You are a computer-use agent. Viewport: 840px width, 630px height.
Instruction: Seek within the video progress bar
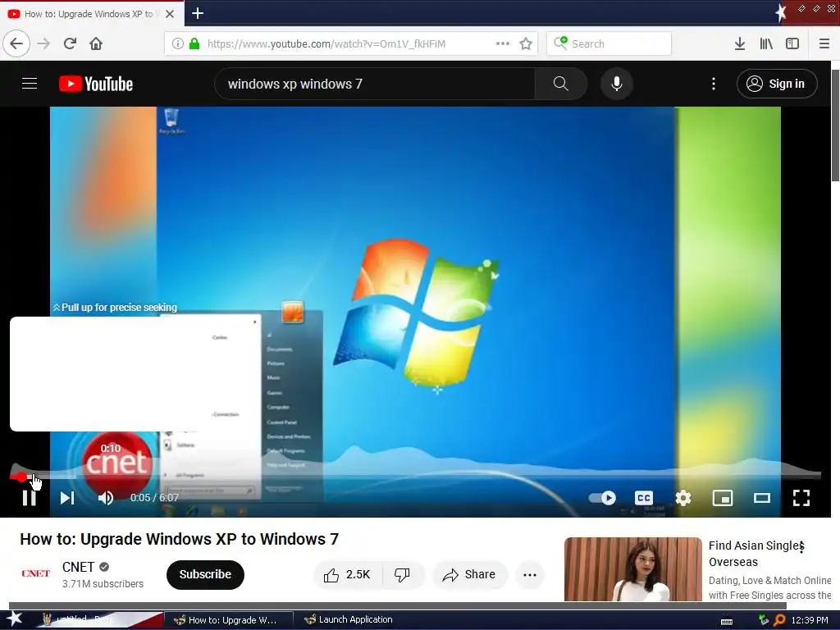(415, 475)
